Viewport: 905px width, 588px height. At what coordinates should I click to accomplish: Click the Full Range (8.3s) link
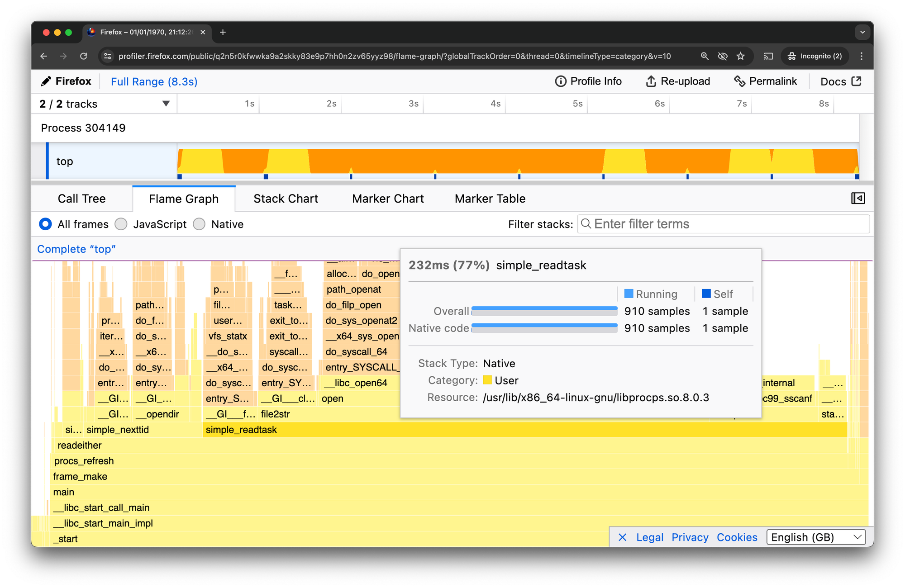click(x=153, y=81)
